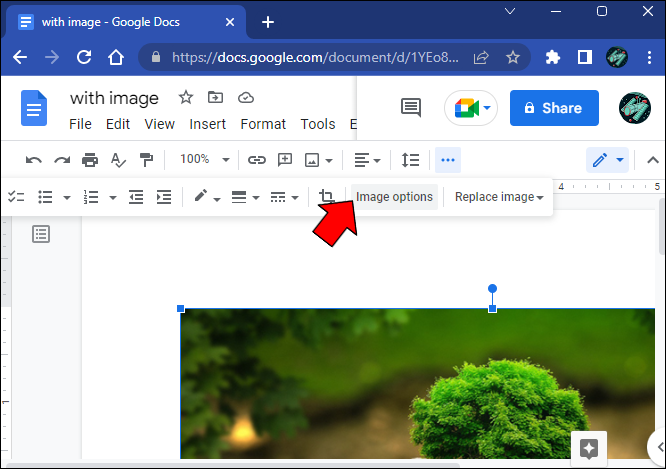Open the Format menu
The width and height of the screenshot is (666, 469).
click(x=263, y=124)
